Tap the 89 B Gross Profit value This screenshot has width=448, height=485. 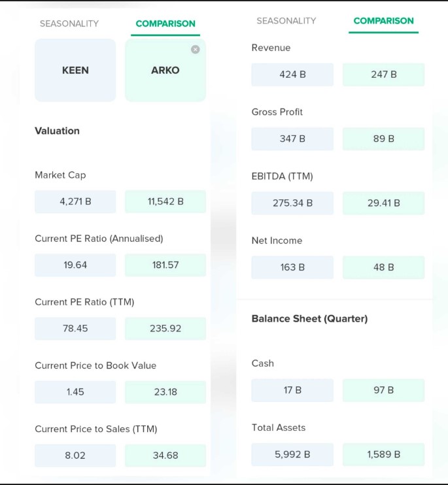pyautogui.click(x=383, y=139)
